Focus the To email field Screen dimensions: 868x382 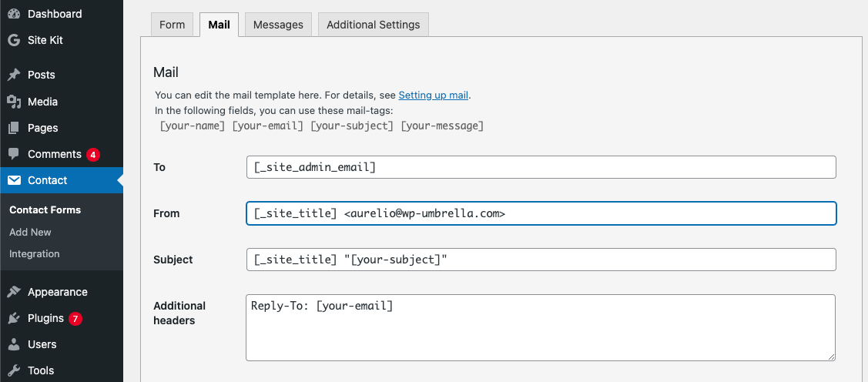click(x=541, y=167)
